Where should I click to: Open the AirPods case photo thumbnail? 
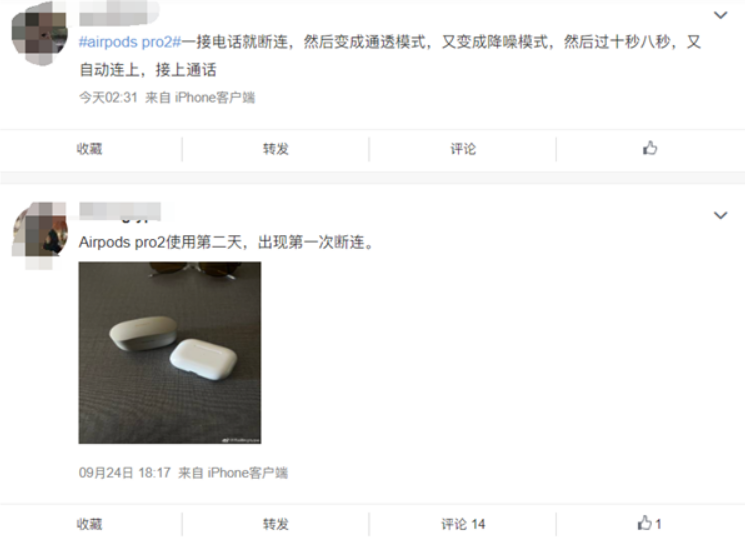point(170,353)
